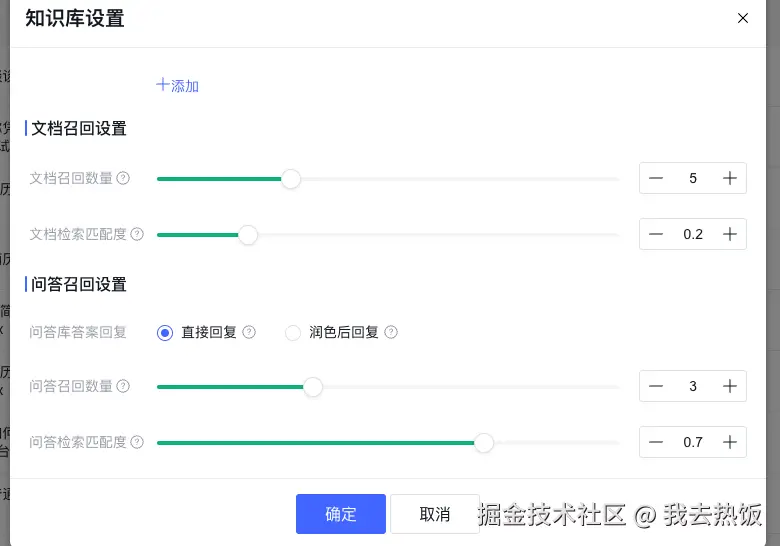Click the 文档检索匹配度 number field showing 0.2
The height and width of the screenshot is (546, 780).
(693, 234)
